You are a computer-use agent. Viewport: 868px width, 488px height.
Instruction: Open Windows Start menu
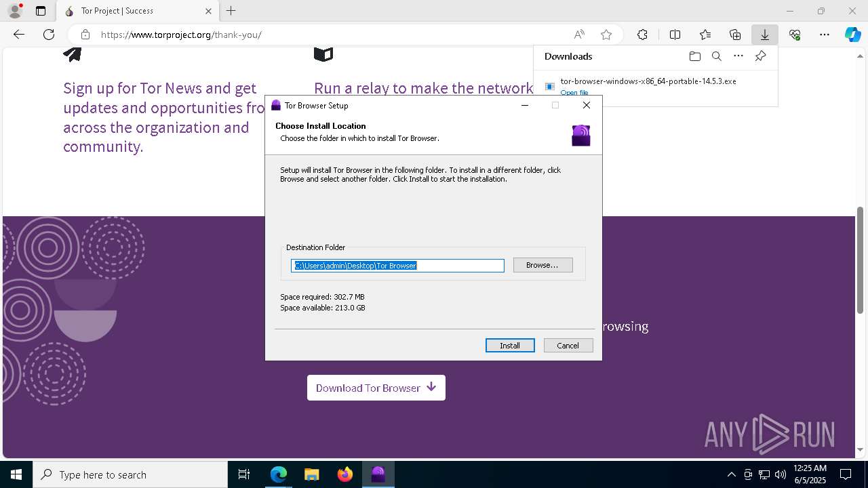tap(16, 474)
